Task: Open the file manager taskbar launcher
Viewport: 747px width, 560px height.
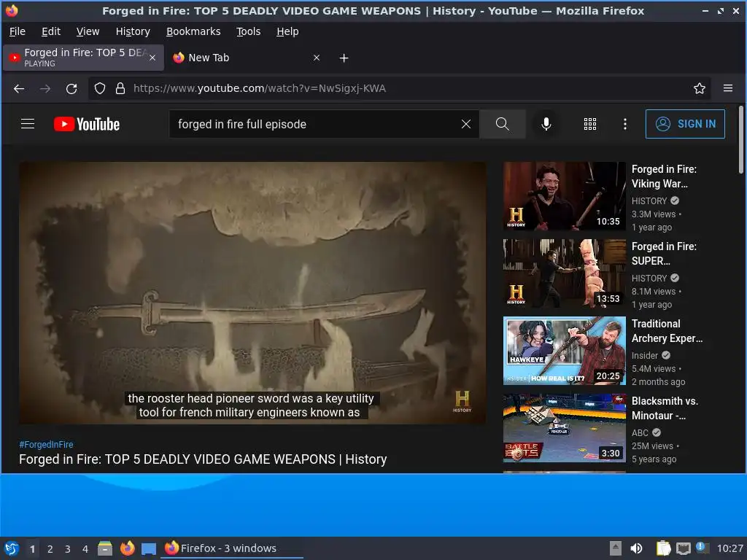Action: tap(105, 548)
